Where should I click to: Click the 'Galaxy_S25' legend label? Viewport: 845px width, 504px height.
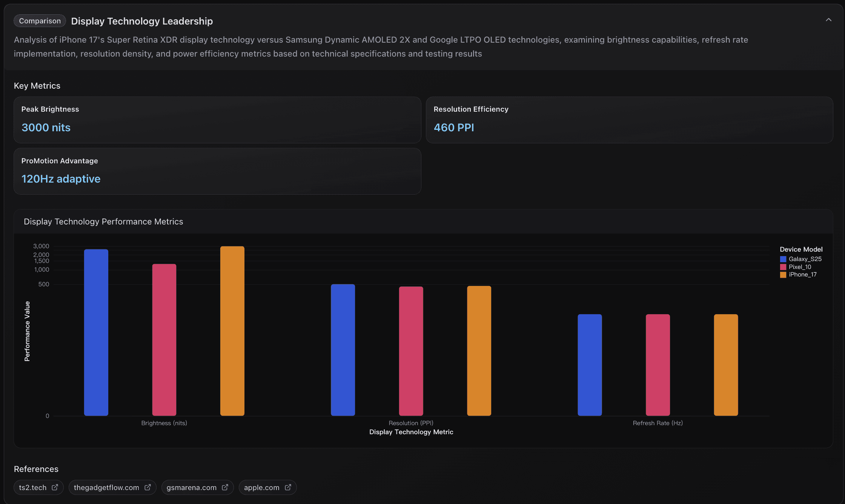[x=805, y=259]
